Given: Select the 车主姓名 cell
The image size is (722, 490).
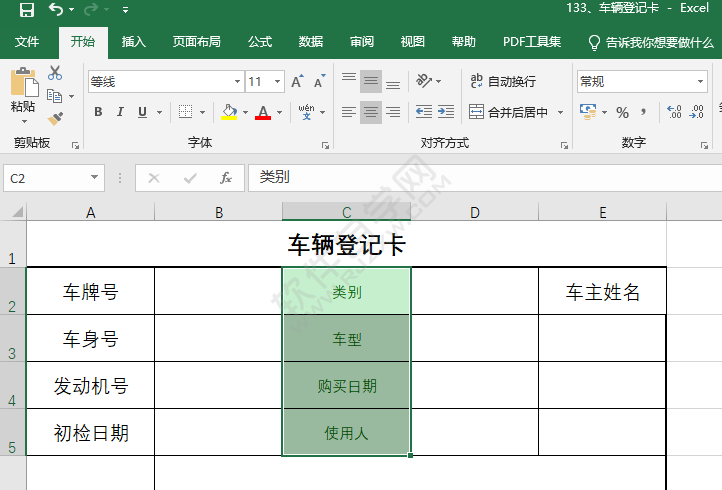Looking at the screenshot, I should [x=602, y=292].
